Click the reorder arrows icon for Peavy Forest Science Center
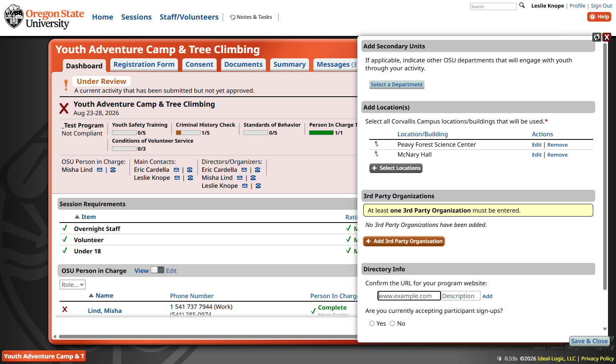 tap(376, 144)
